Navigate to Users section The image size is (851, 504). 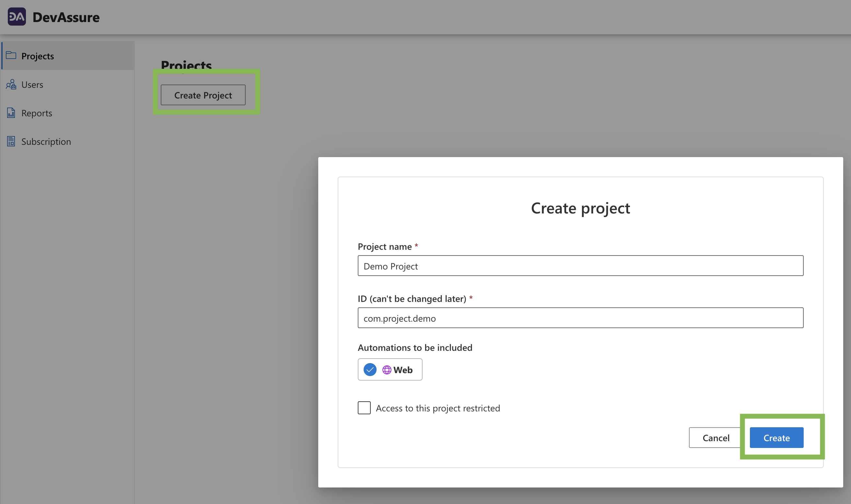click(32, 84)
